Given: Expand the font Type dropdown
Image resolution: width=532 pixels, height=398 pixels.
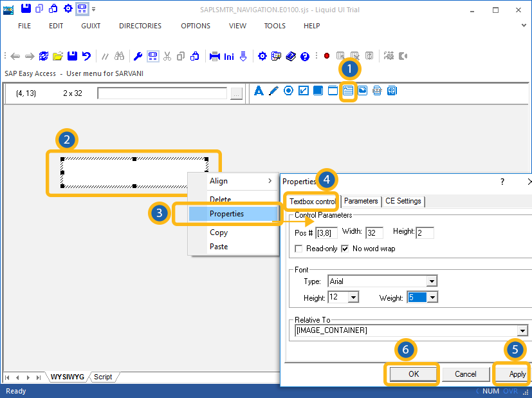Looking at the screenshot, I should click(432, 281).
